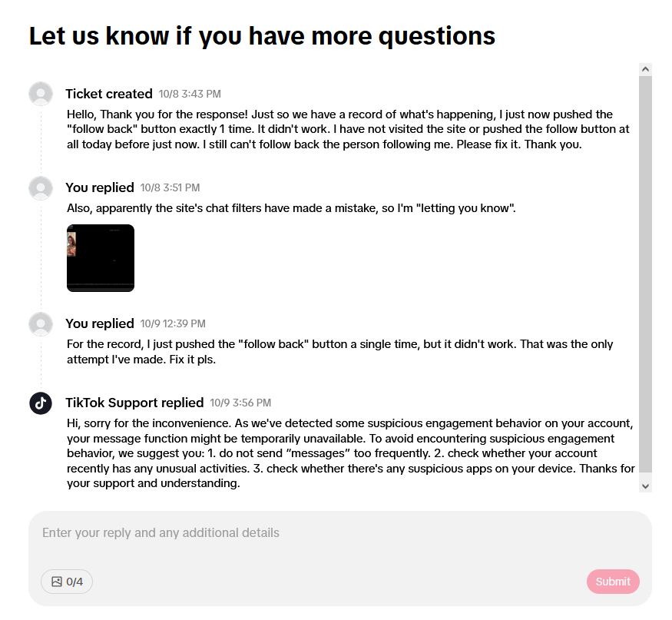Image resolution: width=672 pixels, height=620 pixels.
Task: Click the 10/9 12:39 PM timestamp
Action: pos(173,324)
